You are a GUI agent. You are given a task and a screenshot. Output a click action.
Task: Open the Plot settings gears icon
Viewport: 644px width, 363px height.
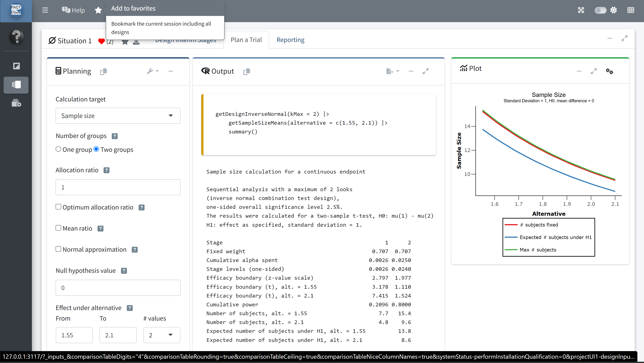[x=609, y=71]
